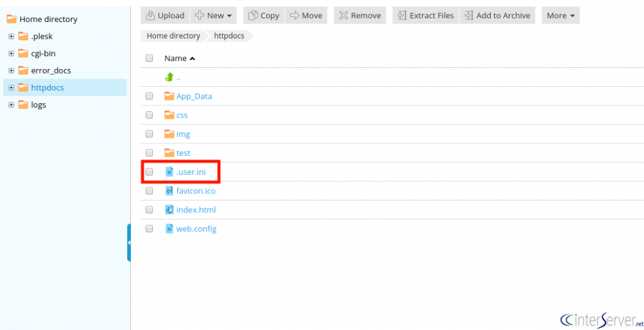
Task: Click the logs folder icon in tree
Action: coord(23,104)
